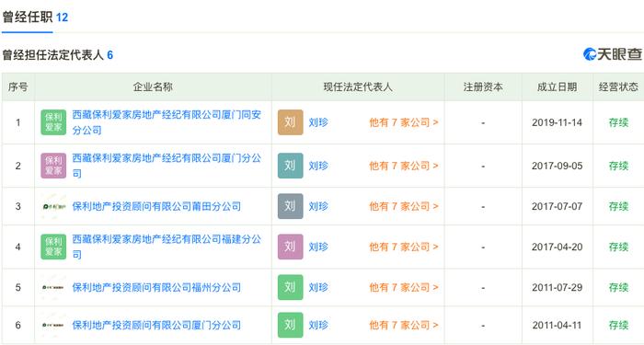Switch to the 曾经任职 tab
644x345 pixels.
click(35, 17)
